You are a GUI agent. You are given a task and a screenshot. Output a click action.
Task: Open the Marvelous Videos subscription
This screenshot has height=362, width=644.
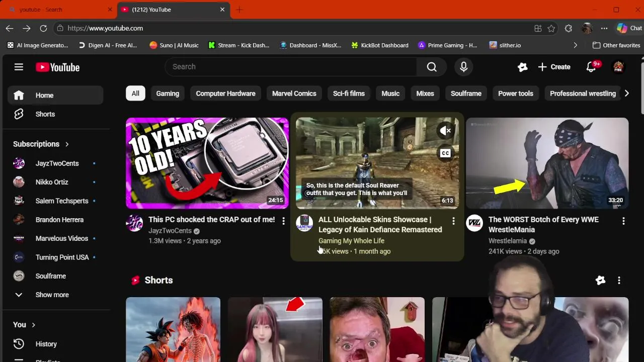[x=55, y=238]
